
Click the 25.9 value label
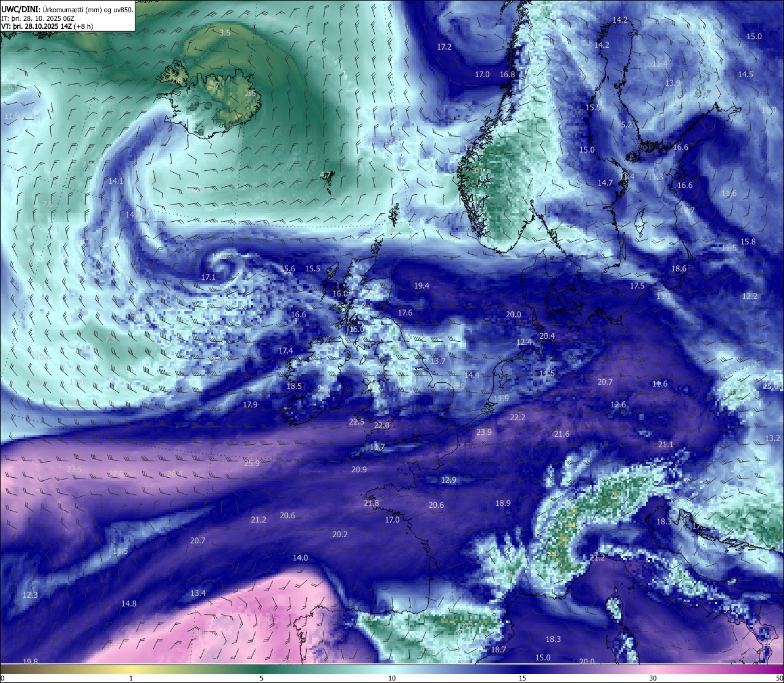point(252,463)
